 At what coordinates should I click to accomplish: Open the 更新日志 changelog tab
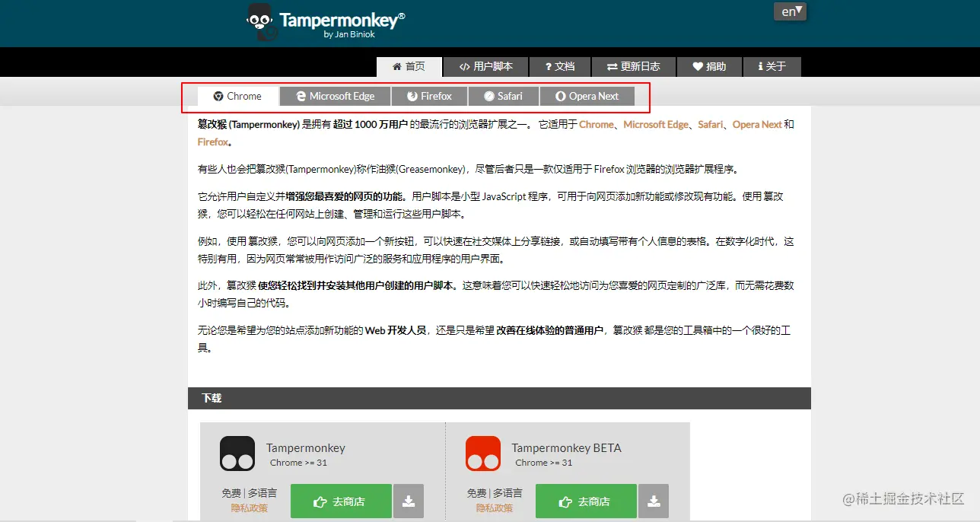[x=632, y=67]
